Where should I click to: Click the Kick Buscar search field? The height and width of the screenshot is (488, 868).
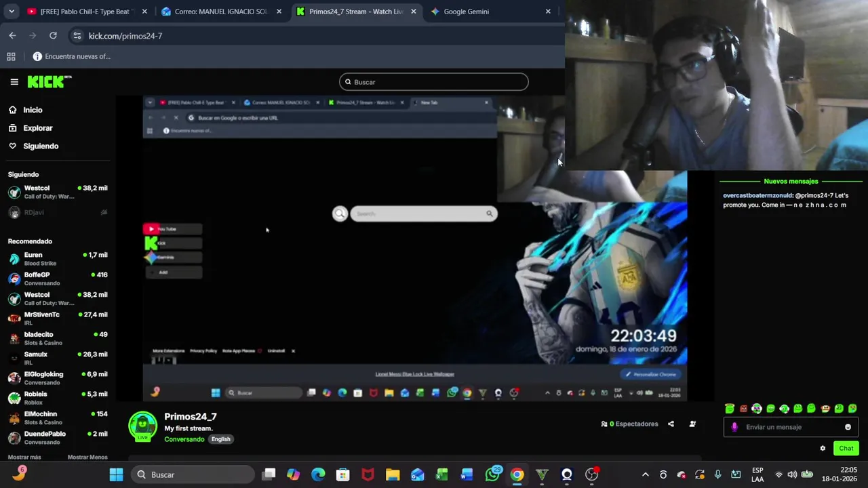click(x=433, y=82)
